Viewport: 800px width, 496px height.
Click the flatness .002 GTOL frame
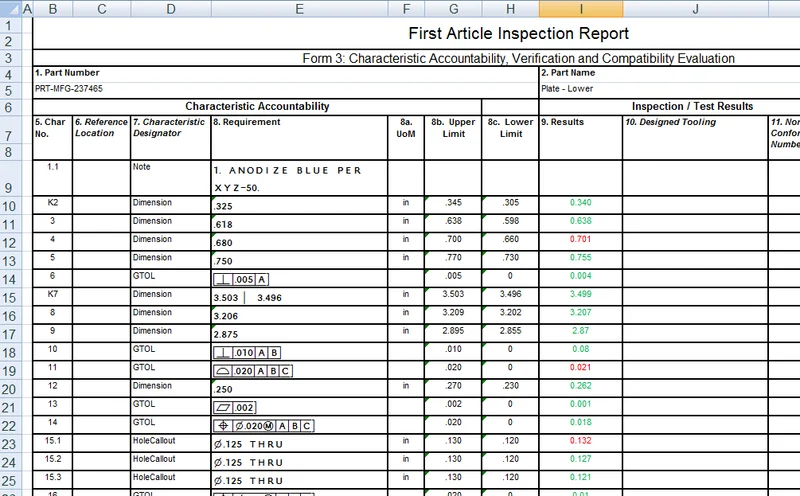pyautogui.click(x=235, y=408)
